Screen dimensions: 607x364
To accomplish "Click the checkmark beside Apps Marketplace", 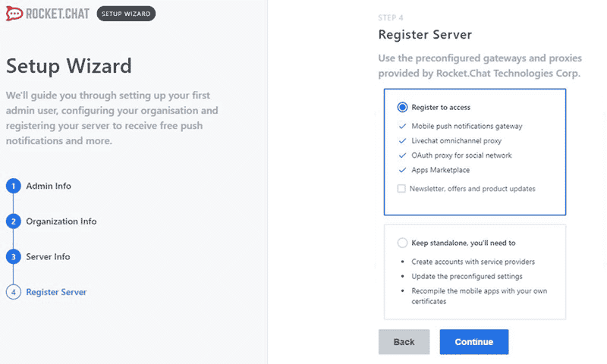I will pos(402,170).
